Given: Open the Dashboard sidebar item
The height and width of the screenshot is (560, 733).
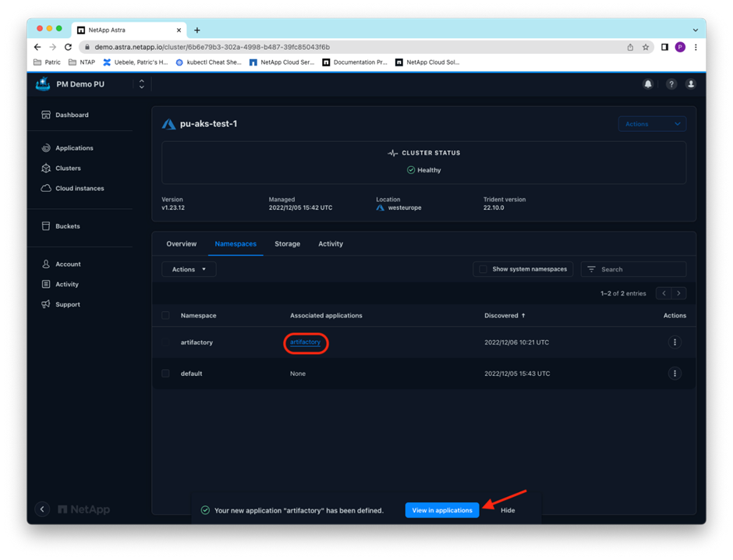Looking at the screenshot, I should pos(65,115).
